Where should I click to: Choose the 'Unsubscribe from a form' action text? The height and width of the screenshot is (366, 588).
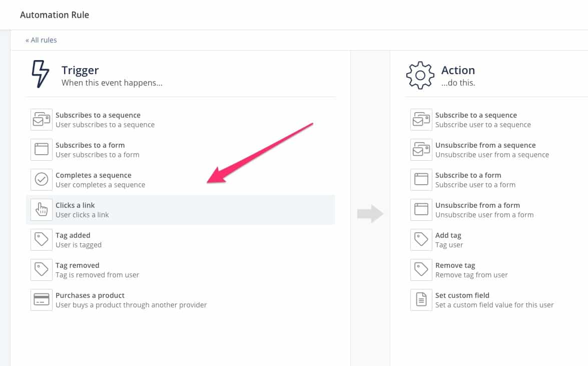[477, 205]
